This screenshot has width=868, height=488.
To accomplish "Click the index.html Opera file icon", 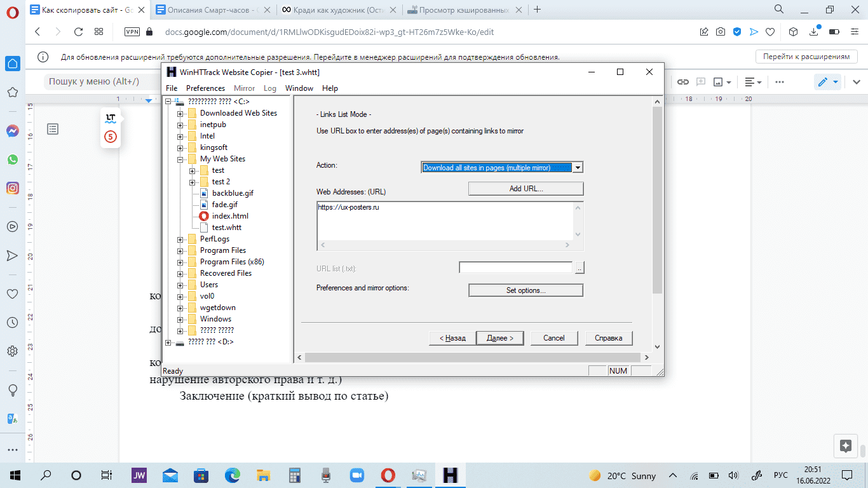I will (x=204, y=216).
